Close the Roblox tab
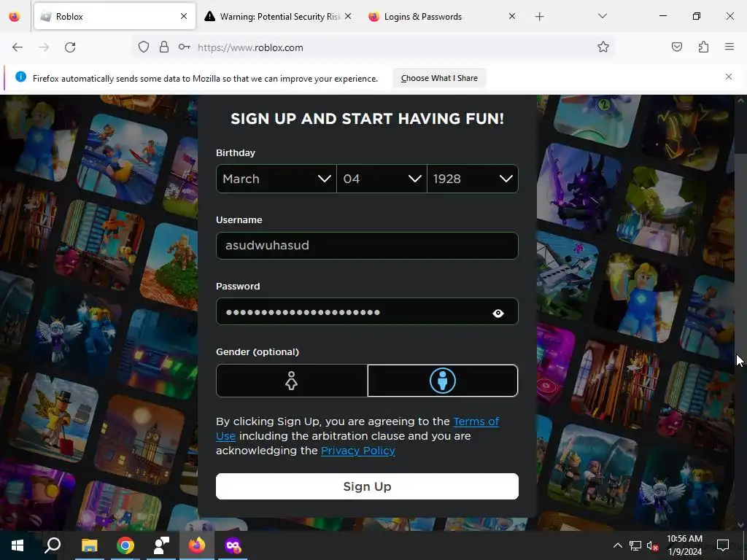 (x=184, y=17)
